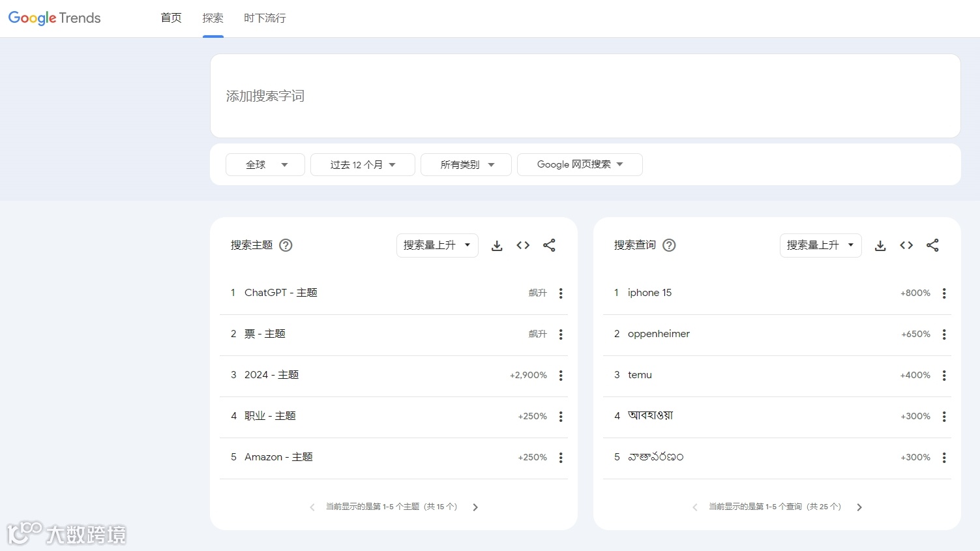Open the 搜索量上升 dropdown in 搜索查询 card

[x=821, y=245]
